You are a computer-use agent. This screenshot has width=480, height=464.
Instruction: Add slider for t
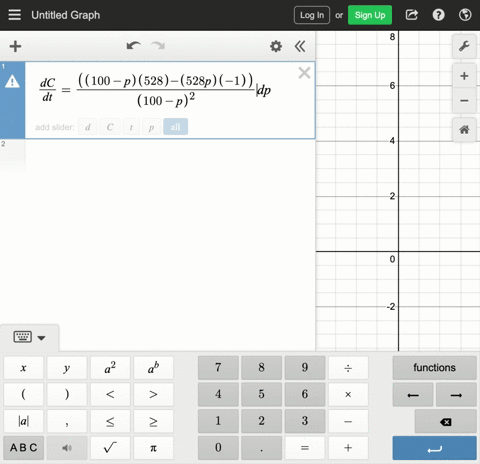(x=131, y=127)
